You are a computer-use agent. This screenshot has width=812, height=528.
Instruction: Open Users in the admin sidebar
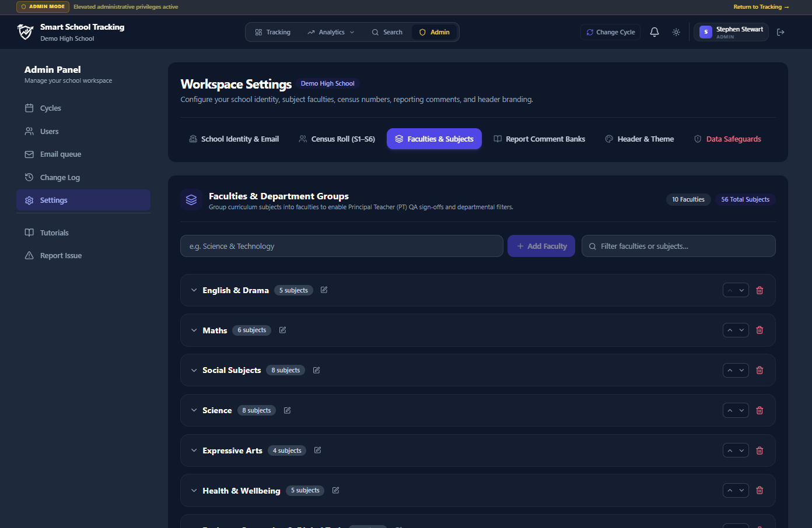pos(83,131)
